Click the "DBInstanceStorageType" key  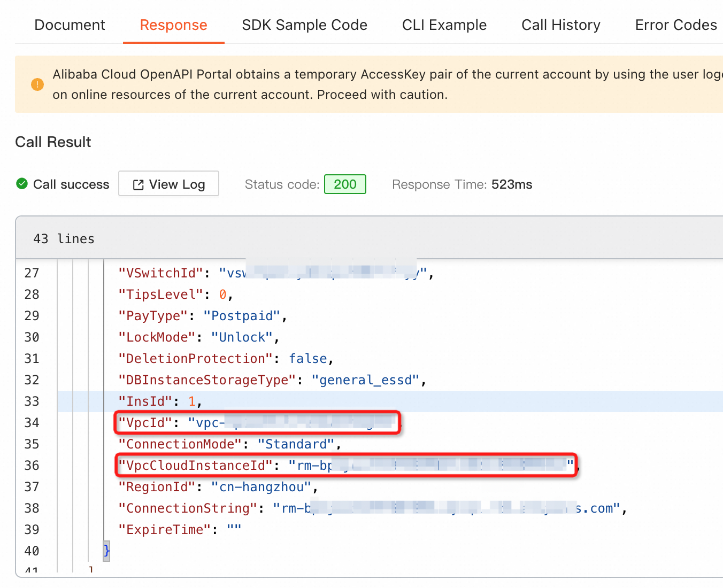(x=207, y=380)
